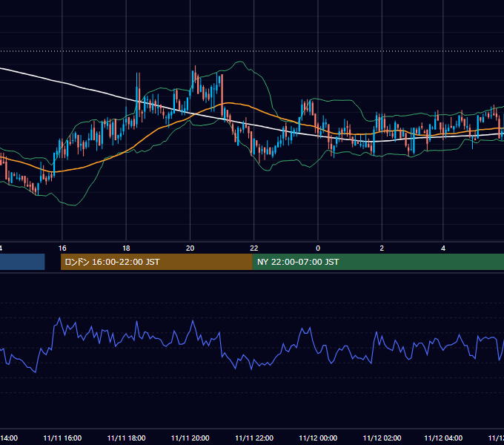The width and height of the screenshot is (504, 445).
Task: Click the "11/12 04:00" label on bottom axis
Action: (x=443, y=438)
